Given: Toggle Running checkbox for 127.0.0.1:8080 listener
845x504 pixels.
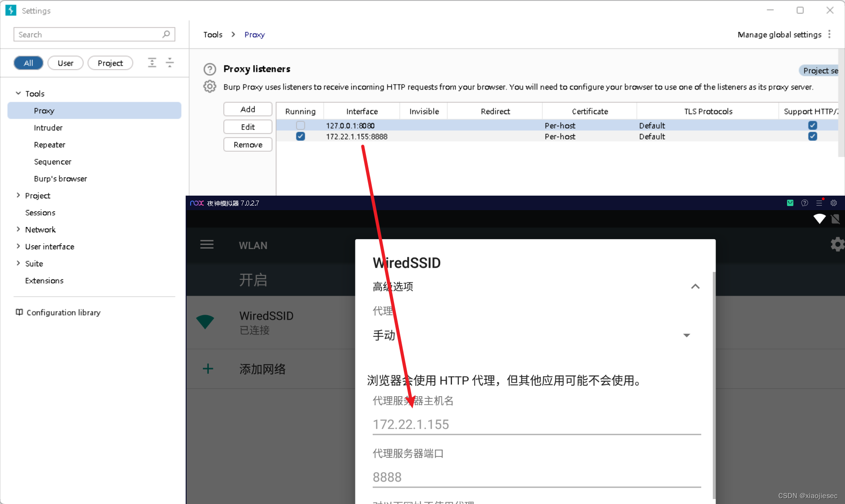Looking at the screenshot, I should click(x=300, y=125).
